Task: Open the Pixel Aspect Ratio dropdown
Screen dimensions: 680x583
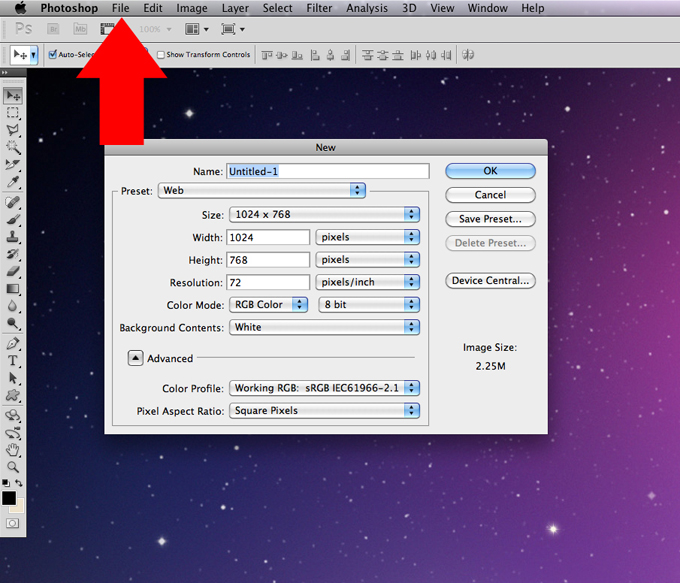Action: (324, 410)
